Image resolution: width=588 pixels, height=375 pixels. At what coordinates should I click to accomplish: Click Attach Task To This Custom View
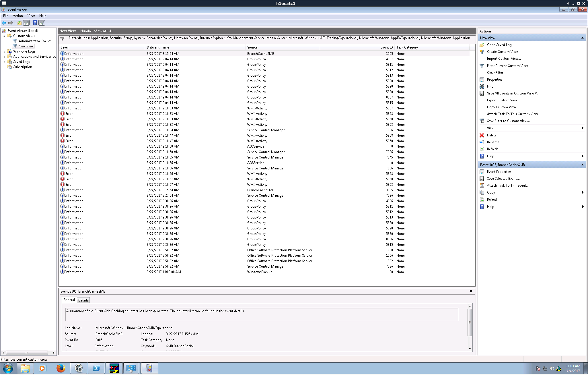click(513, 114)
